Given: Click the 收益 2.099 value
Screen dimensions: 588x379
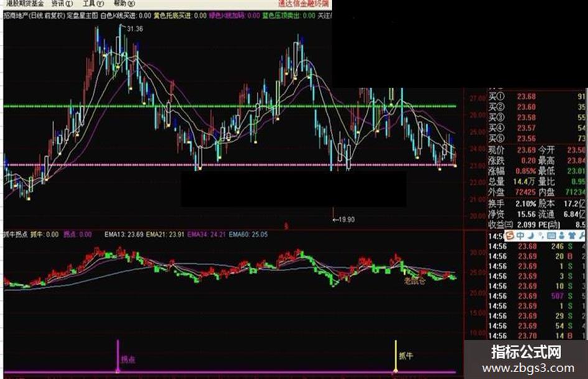Looking at the screenshot, I should (x=526, y=225).
